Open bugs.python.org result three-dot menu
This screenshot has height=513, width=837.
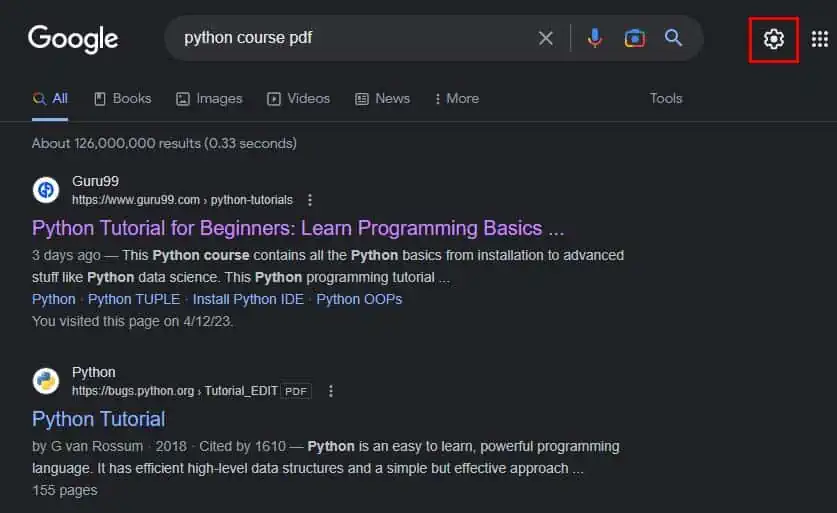(331, 391)
